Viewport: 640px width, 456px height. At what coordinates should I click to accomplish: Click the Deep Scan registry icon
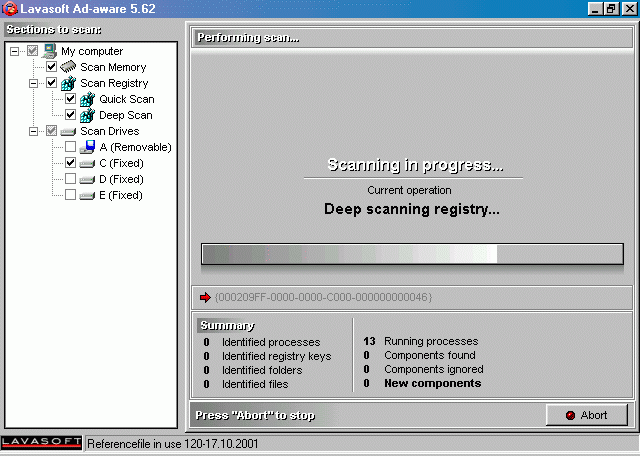(87, 115)
